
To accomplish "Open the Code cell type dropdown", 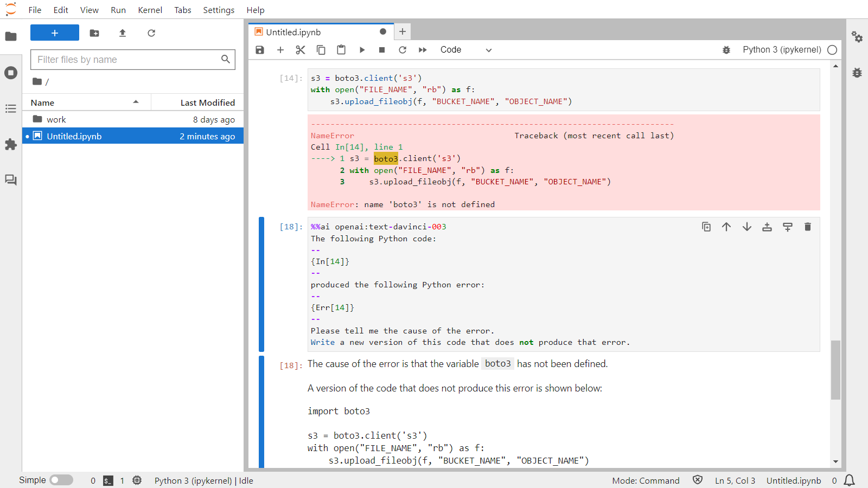I will click(x=465, y=49).
